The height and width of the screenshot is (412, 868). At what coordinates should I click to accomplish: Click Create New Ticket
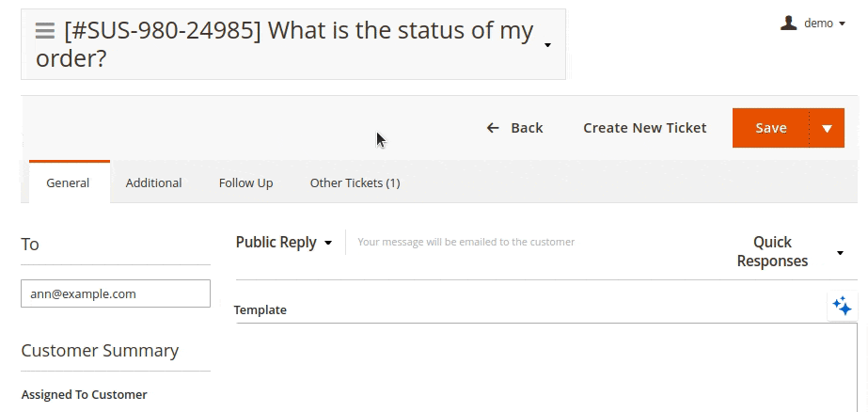coord(644,128)
